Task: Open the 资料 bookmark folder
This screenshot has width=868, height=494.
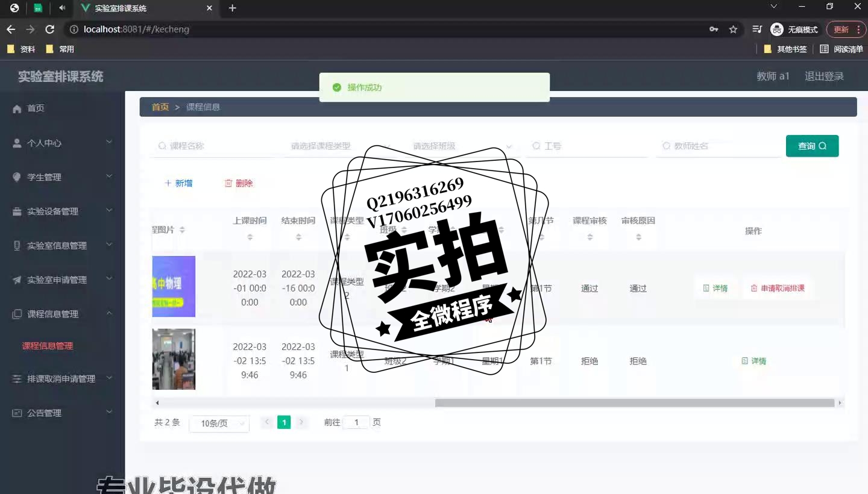Action: pyautogui.click(x=21, y=49)
